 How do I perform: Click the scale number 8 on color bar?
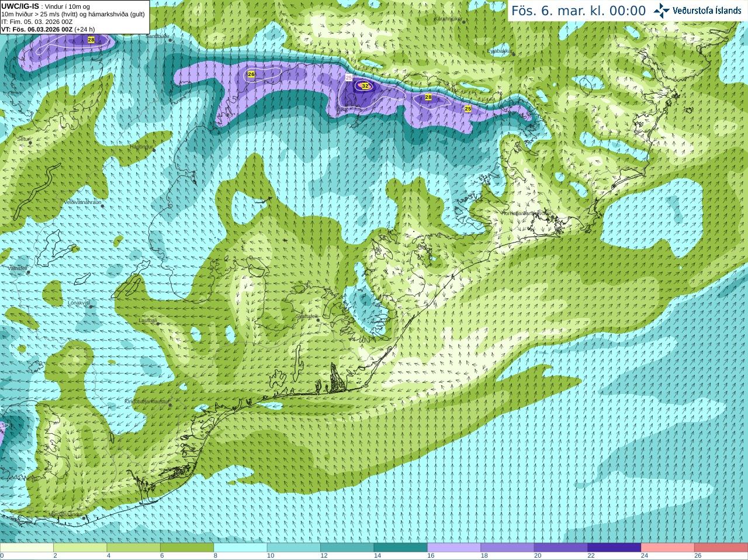(216, 556)
